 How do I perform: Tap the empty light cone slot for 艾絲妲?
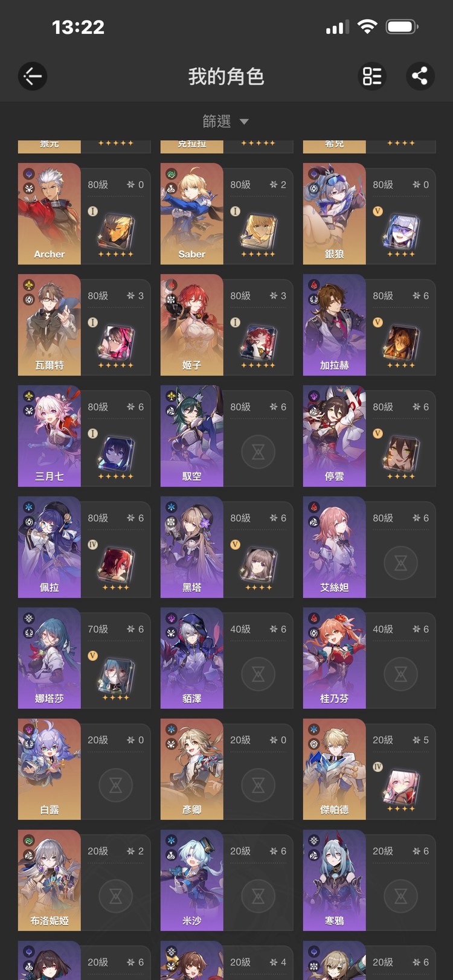point(400,563)
